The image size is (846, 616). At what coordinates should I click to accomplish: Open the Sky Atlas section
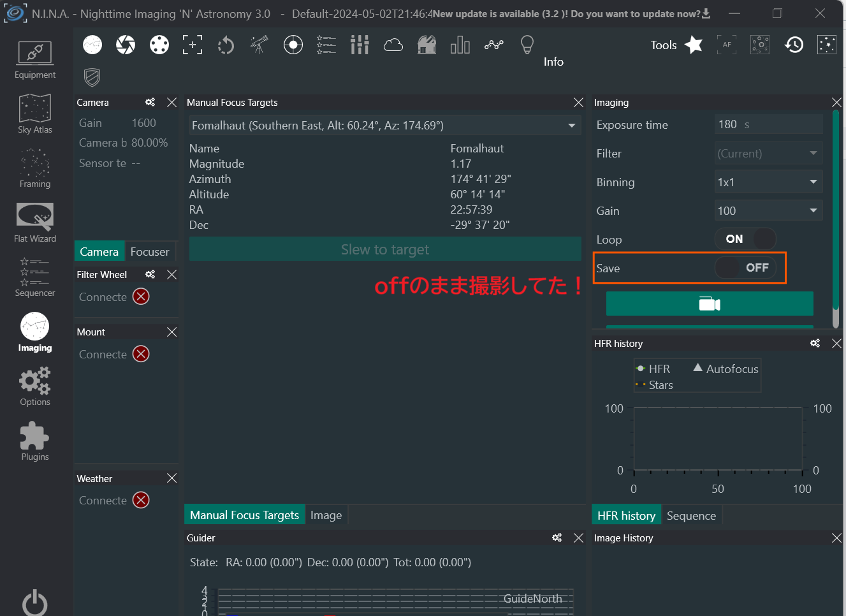point(35,114)
